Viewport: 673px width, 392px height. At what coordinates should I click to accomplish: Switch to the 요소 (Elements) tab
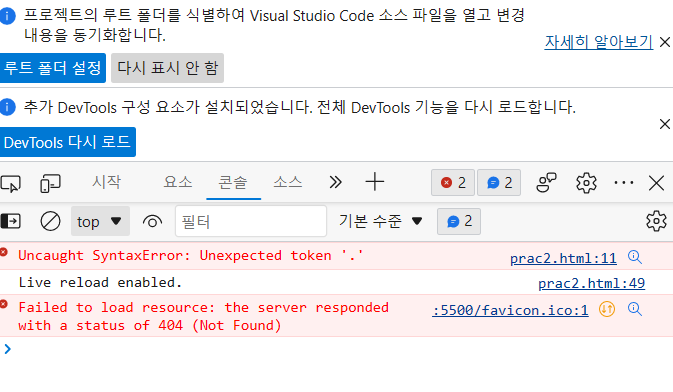[x=178, y=182]
